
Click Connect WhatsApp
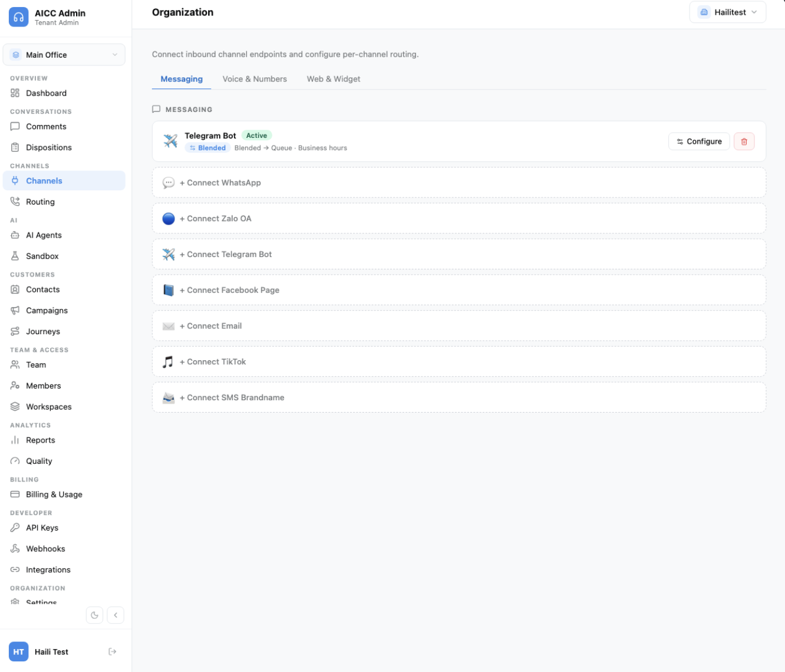[459, 183]
